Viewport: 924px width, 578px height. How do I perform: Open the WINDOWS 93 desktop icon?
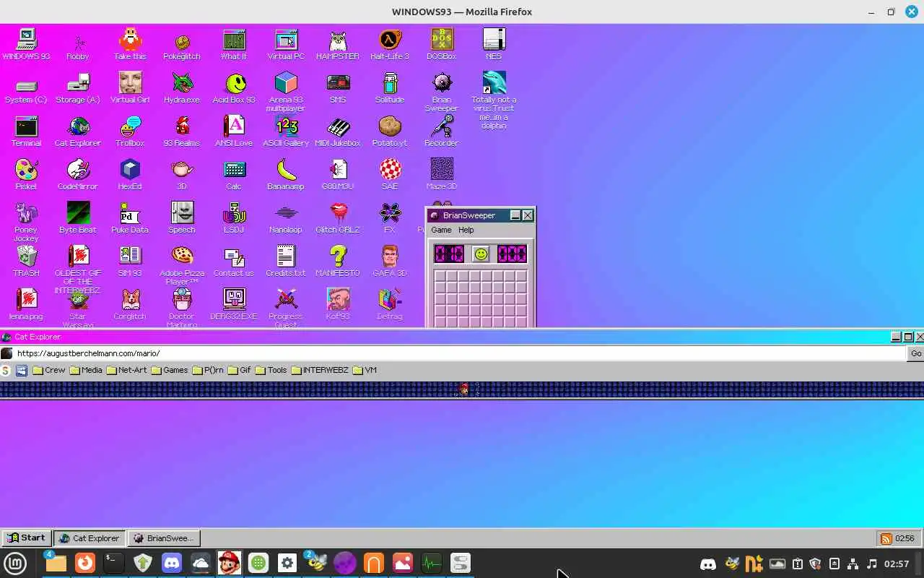tap(26, 44)
